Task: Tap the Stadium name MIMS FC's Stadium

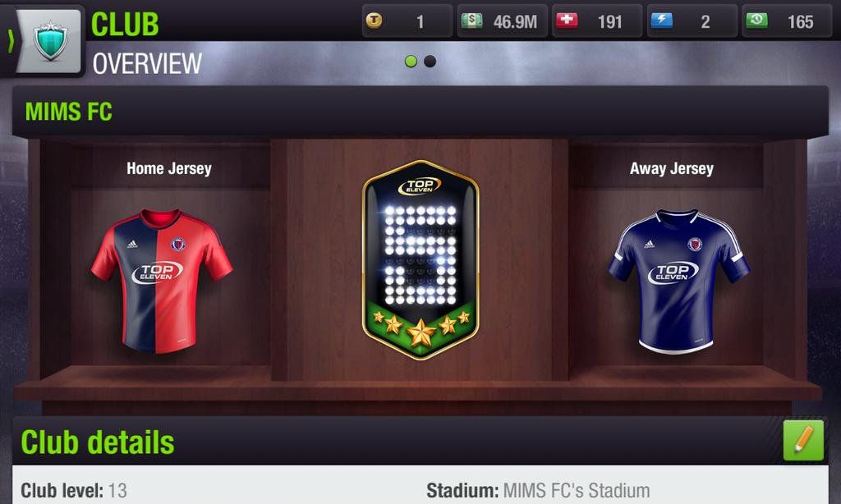Action: tap(576, 491)
